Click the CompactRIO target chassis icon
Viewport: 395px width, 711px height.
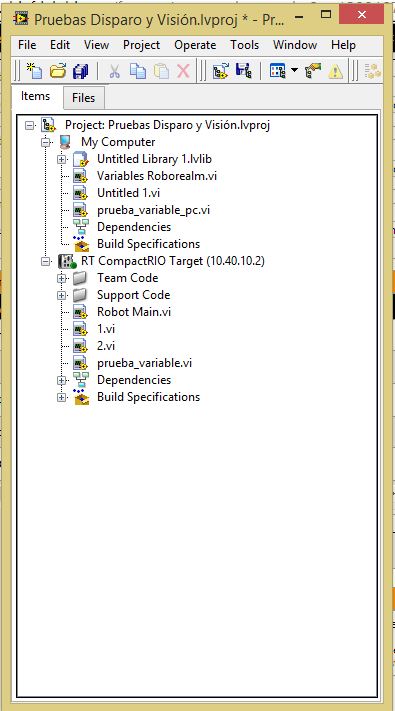click(67, 262)
